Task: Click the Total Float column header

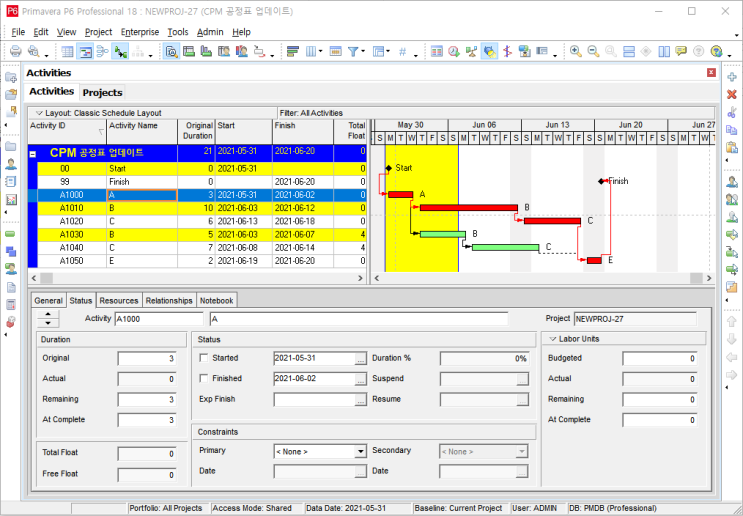Action: point(350,131)
